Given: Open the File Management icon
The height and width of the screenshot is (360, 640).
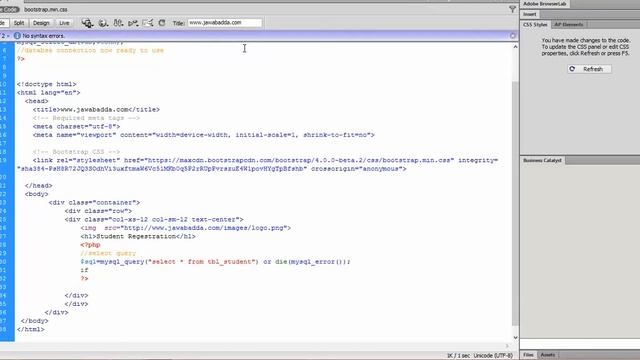Looking at the screenshot, I should click(118, 23).
